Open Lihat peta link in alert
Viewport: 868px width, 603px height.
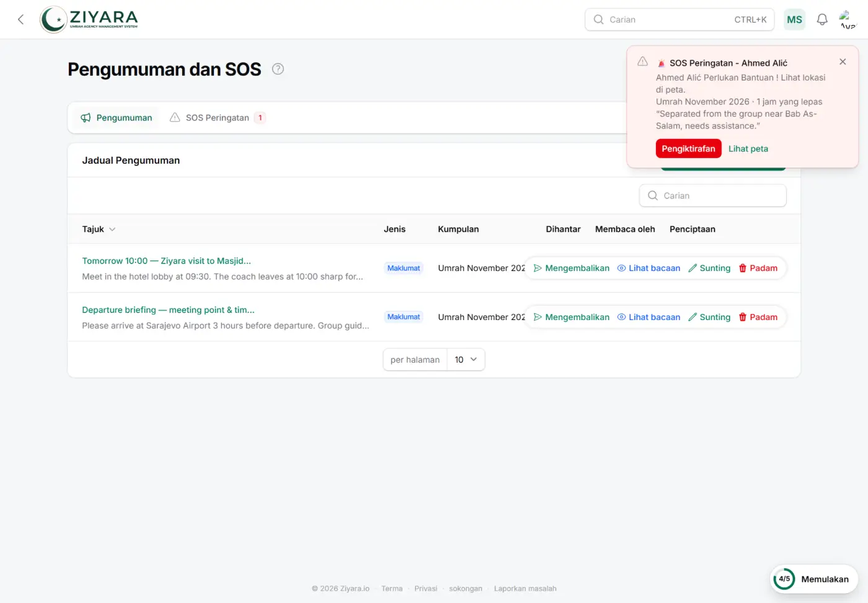(x=748, y=148)
